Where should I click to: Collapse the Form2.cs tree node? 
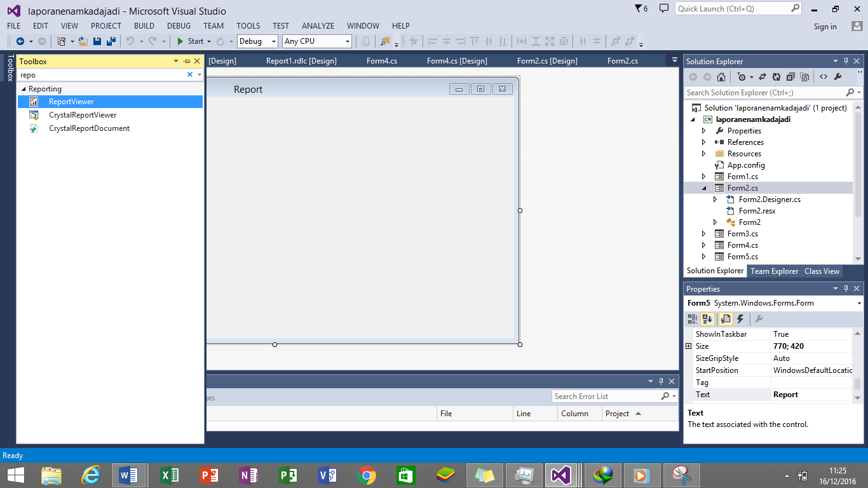704,187
